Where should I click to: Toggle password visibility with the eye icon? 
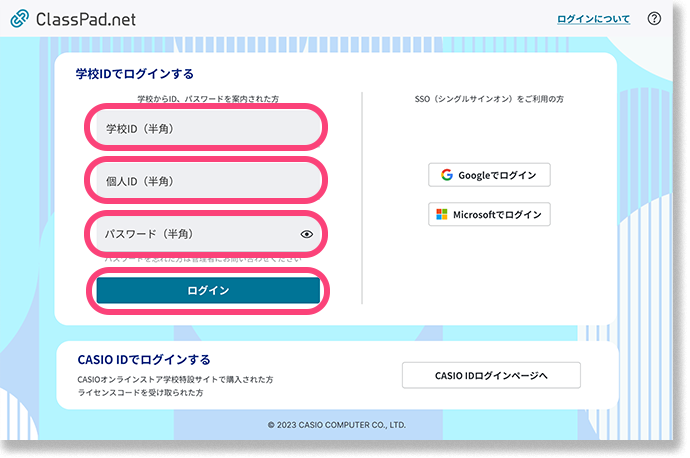[x=307, y=234]
